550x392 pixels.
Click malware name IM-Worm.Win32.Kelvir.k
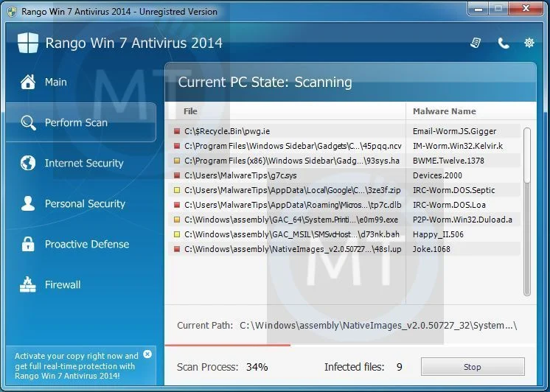point(458,146)
